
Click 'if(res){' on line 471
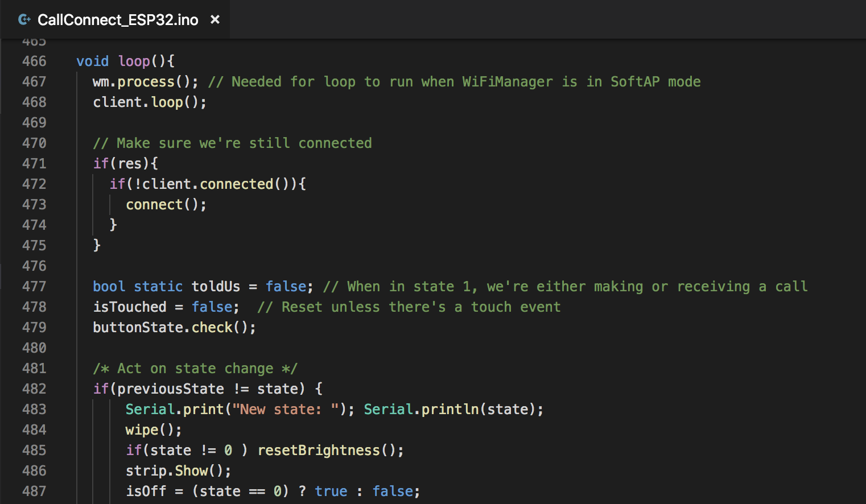tap(126, 164)
